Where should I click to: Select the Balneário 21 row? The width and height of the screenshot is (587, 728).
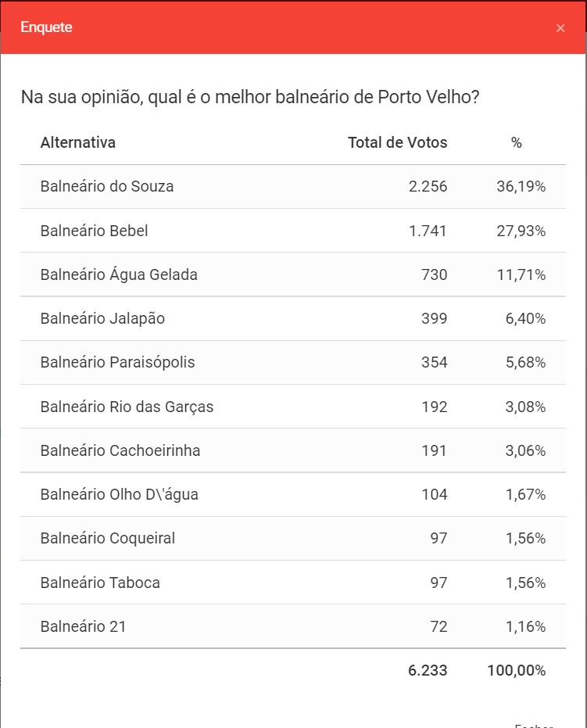83,626
